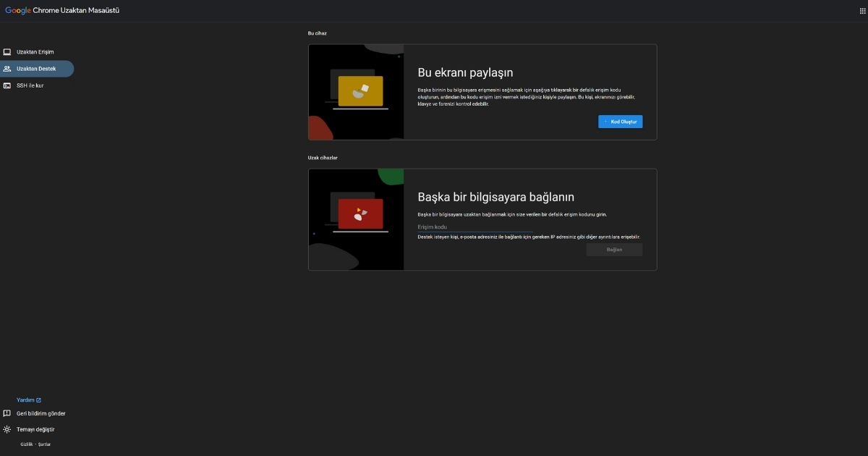
Task: Click the Bu ekranı paylaşın card illustration
Action: coord(356,92)
